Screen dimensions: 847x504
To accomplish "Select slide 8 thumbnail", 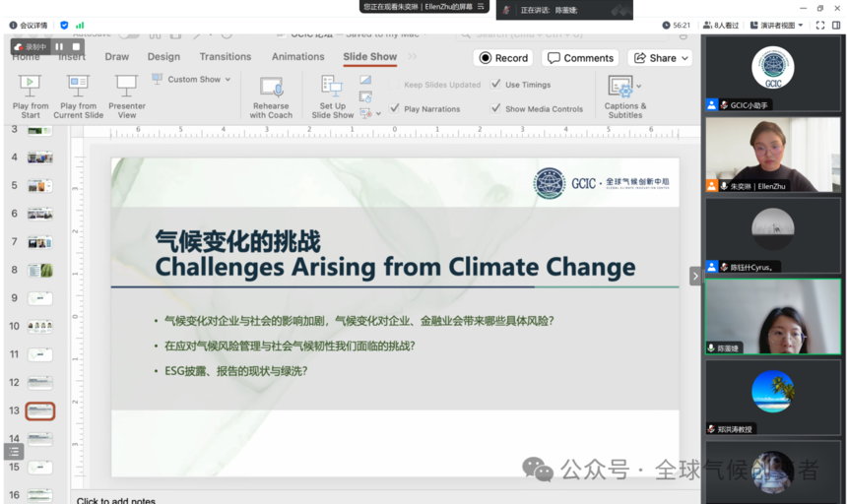I will point(40,270).
